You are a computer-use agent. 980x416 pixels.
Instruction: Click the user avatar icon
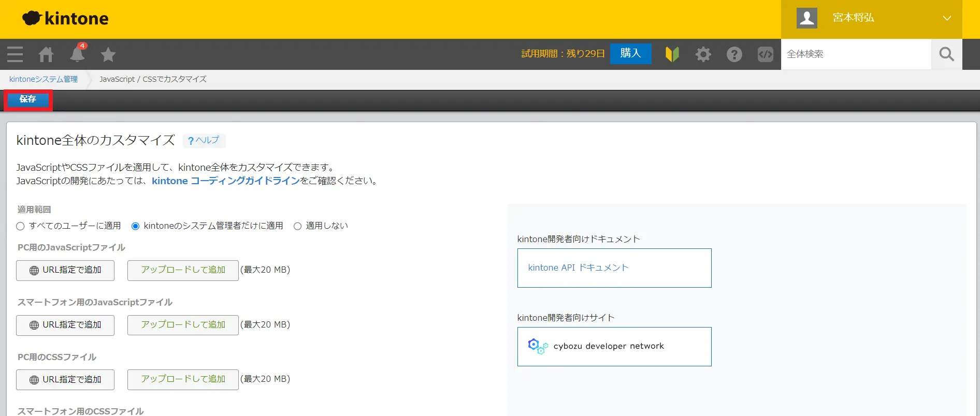click(806, 18)
